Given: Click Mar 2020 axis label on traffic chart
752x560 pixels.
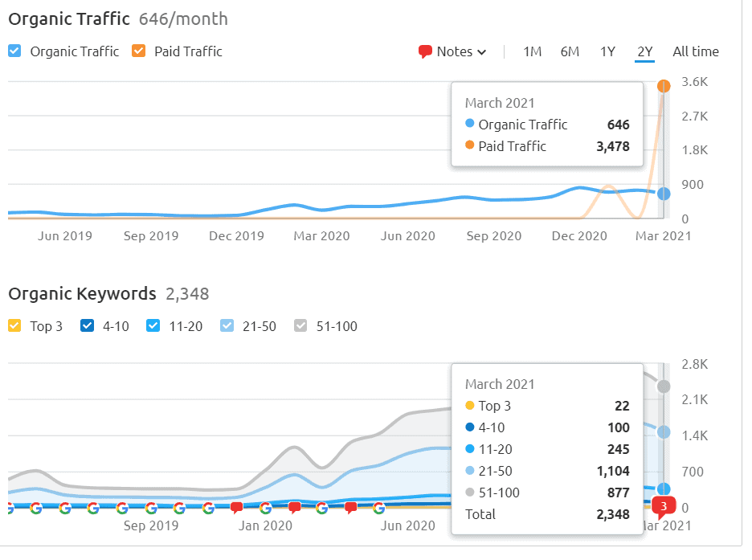Looking at the screenshot, I should pyautogui.click(x=322, y=236).
